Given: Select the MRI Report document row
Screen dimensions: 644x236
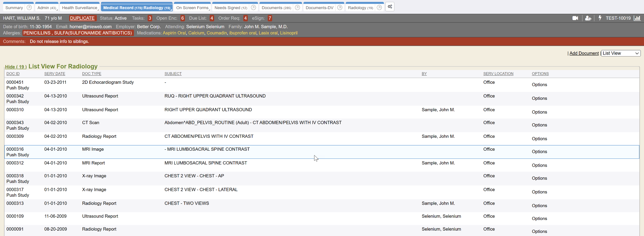Looking at the screenshot, I should click(93, 163).
